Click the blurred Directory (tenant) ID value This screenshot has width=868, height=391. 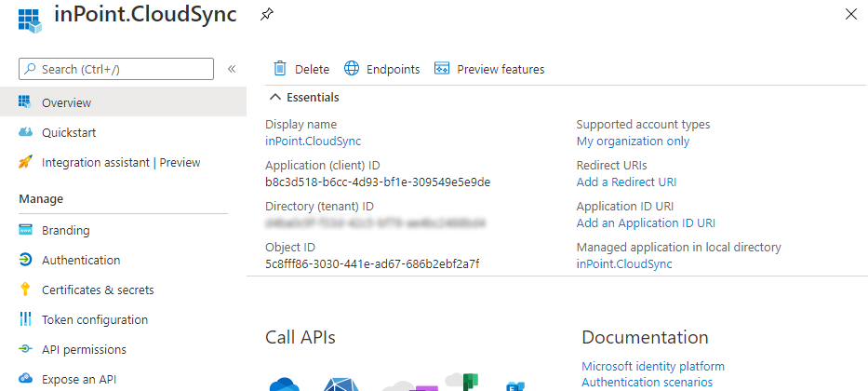click(375, 222)
